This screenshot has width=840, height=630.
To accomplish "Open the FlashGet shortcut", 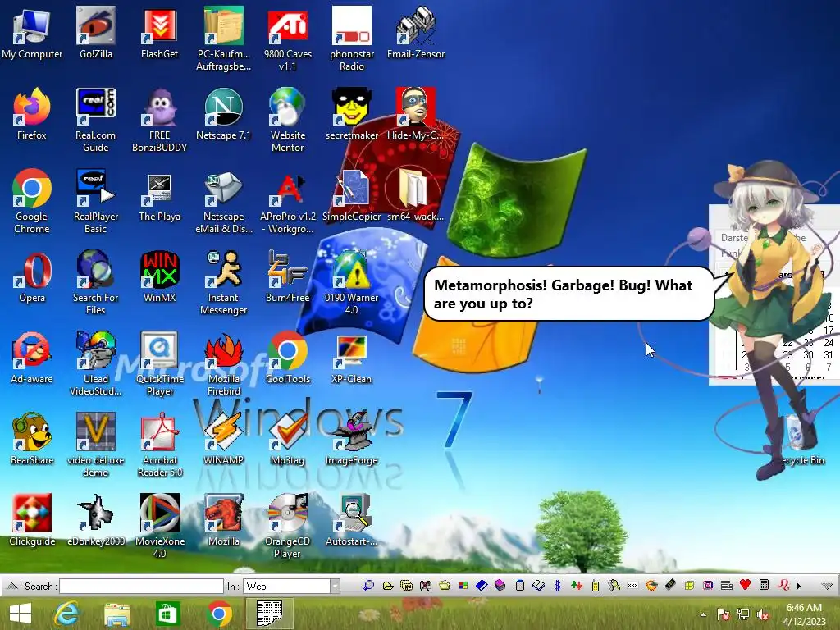I will point(159,33).
